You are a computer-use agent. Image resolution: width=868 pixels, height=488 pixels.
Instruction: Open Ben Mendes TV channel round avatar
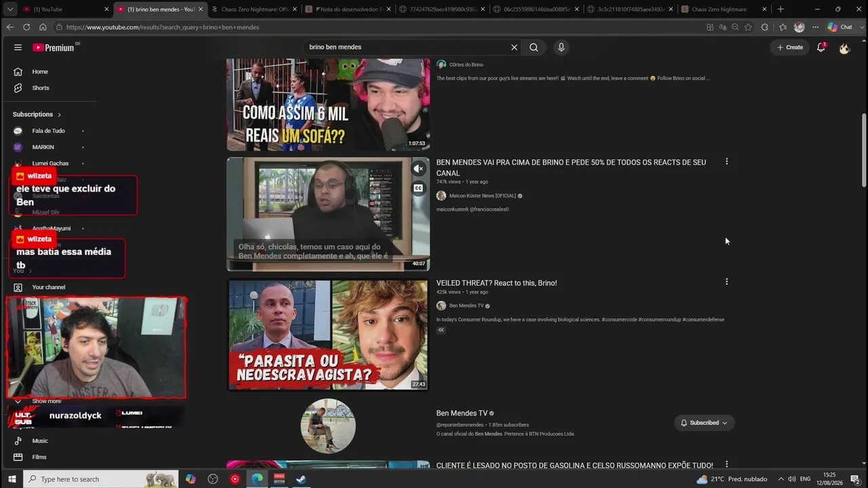(x=328, y=426)
